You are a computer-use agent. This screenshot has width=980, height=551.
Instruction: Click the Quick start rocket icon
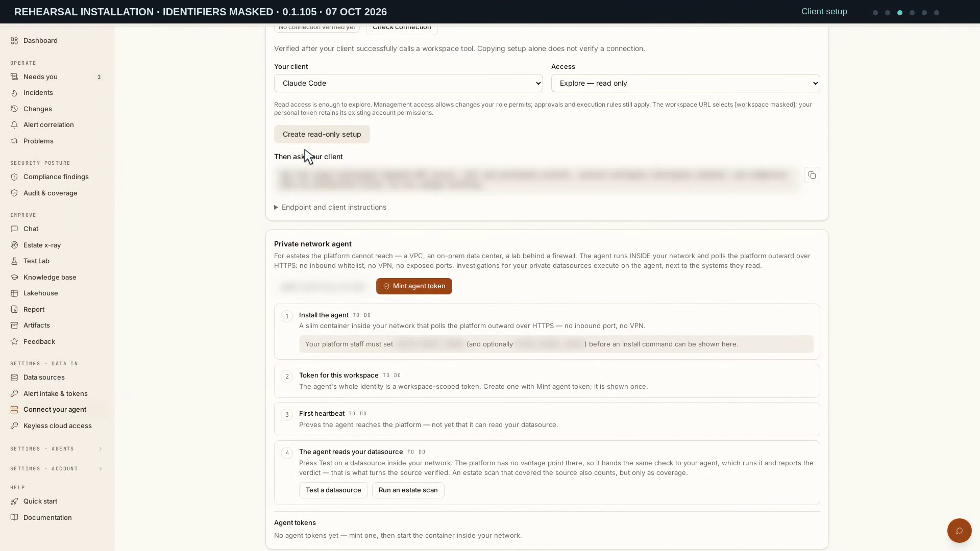point(14,502)
